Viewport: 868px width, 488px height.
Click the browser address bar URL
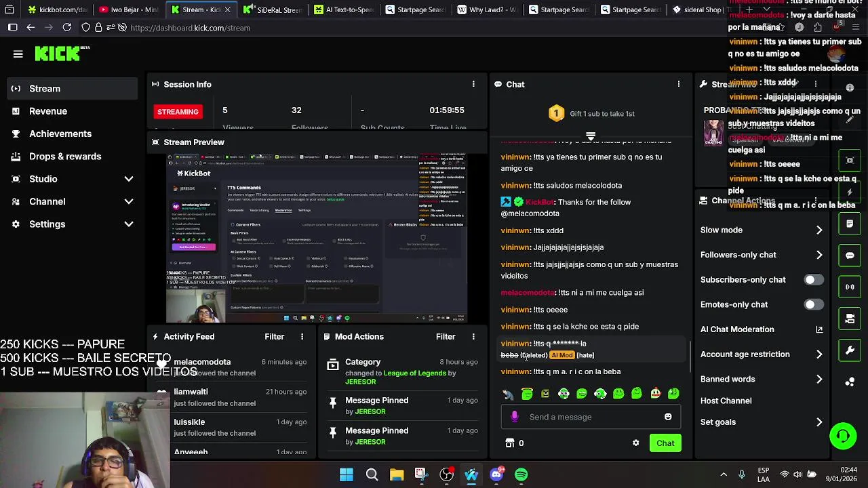[x=190, y=28]
